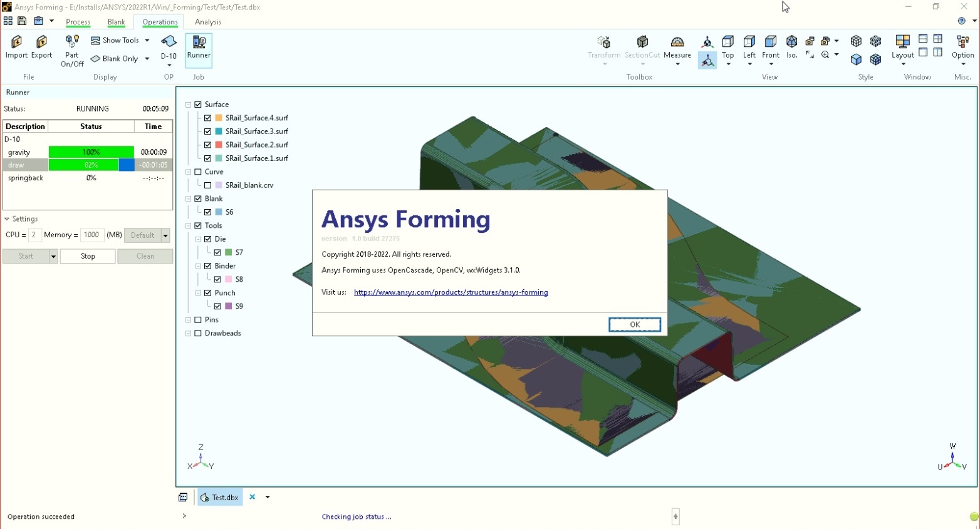Click the highlighted axis rotation icon

pos(707,60)
